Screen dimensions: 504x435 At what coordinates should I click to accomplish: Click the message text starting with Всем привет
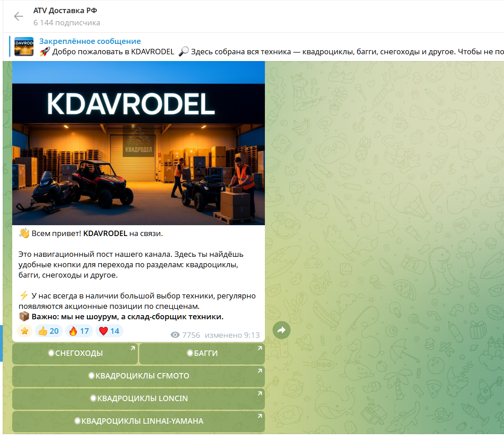[x=97, y=234]
